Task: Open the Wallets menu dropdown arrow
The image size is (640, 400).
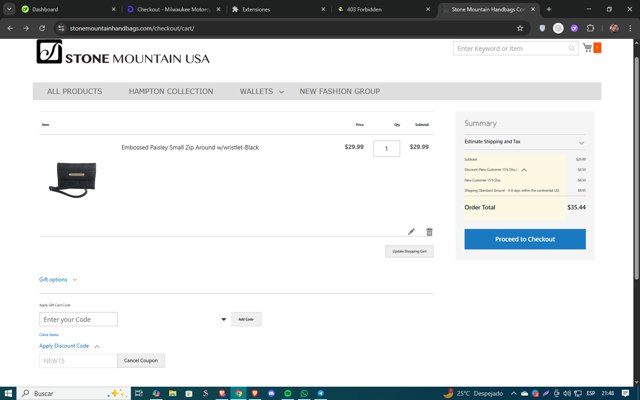Action: [x=281, y=92]
